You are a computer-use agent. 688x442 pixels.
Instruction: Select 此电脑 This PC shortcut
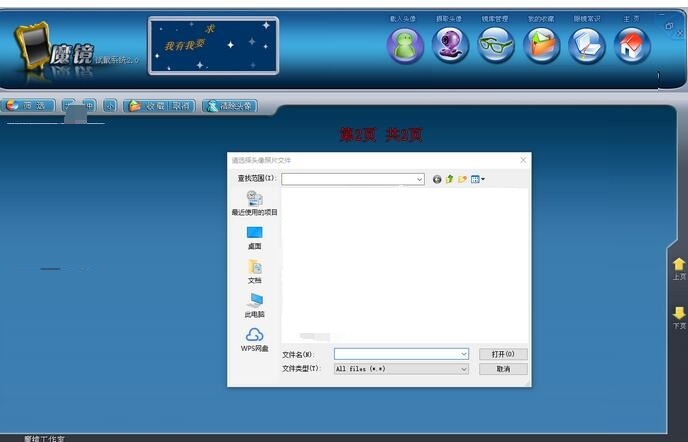pos(254,305)
